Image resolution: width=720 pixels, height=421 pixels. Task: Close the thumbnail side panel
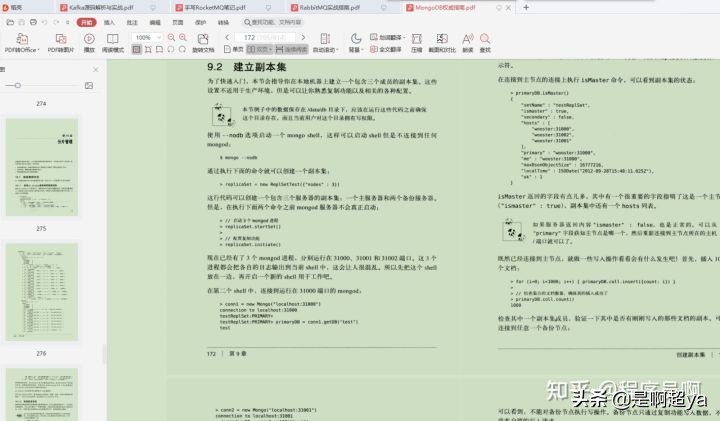point(96,69)
